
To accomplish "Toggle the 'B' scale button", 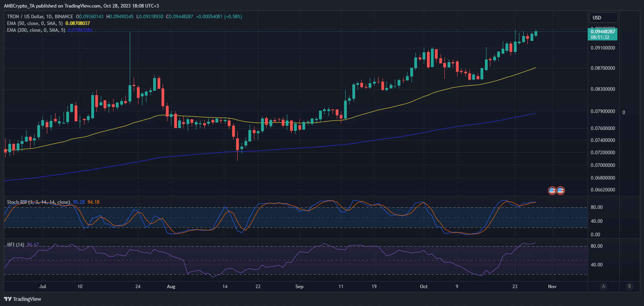I will (x=629, y=286).
